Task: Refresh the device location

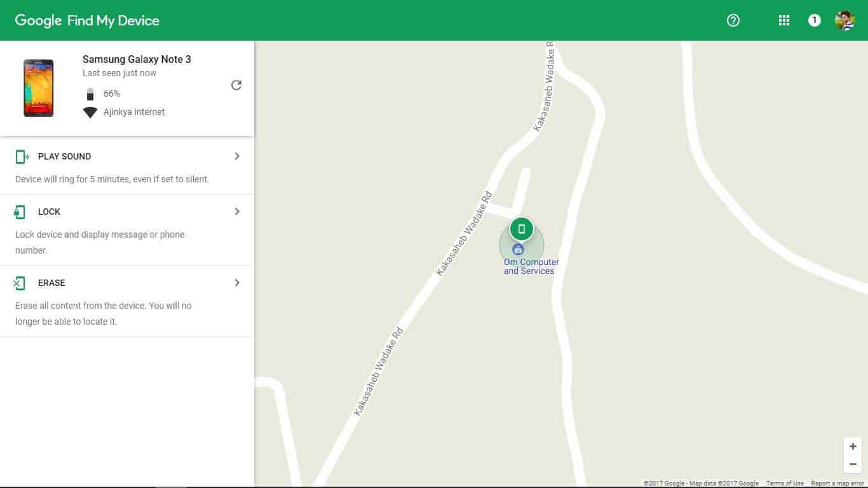Action: click(x=236, y=85)
